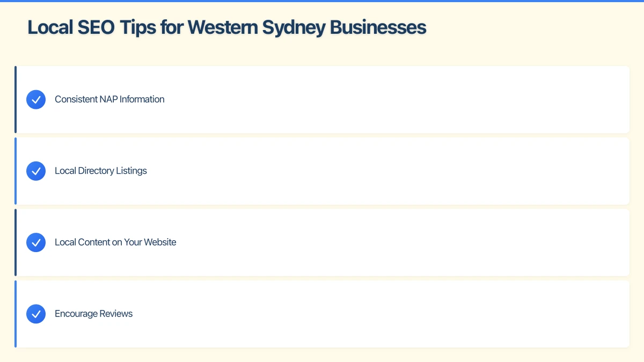The image size is (644, 362).
Task: Click the checkmark icon beside Local Directory Listings
Action: (x=36, y=171)
